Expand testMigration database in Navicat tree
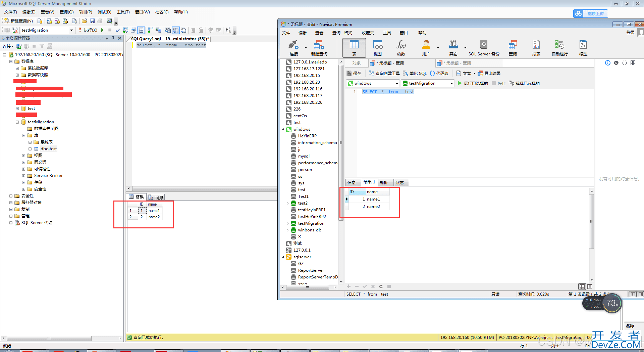This screenshot has height=352, width=644. (x=287, y=223)
